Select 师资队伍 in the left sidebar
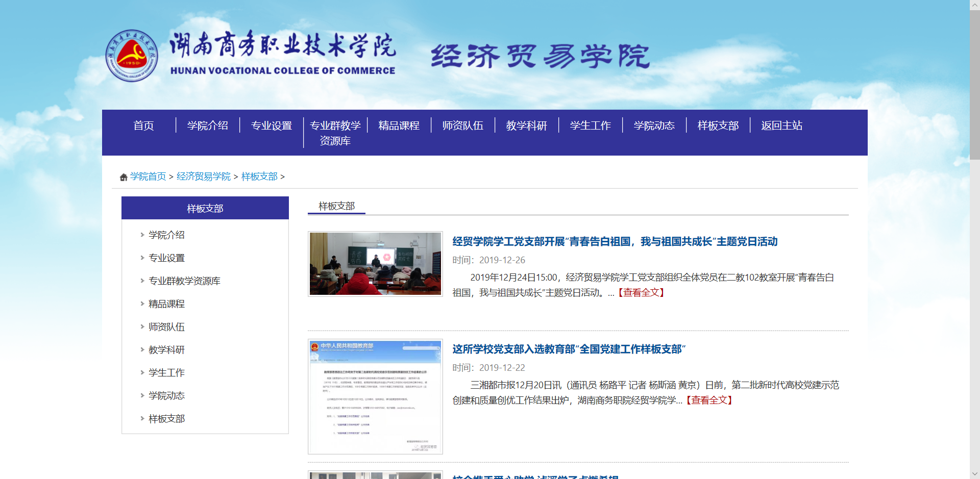The height and width of the screenshot is (479, 980). click(x=166, y=327)
